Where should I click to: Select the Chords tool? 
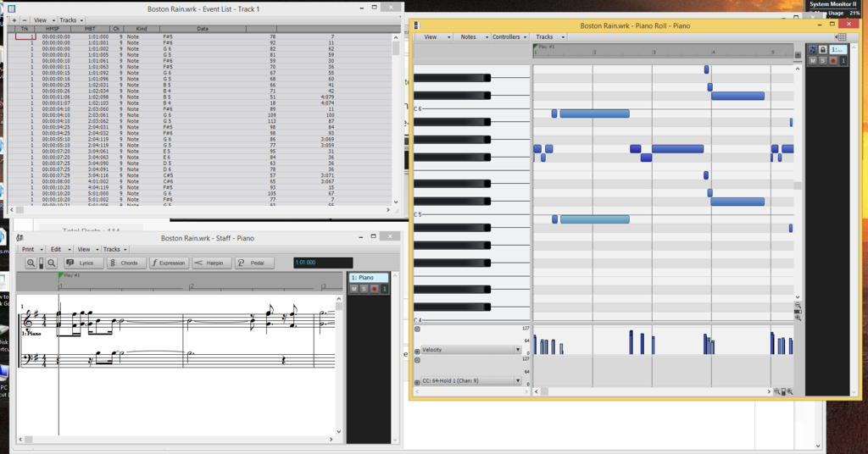click(126, 263)
